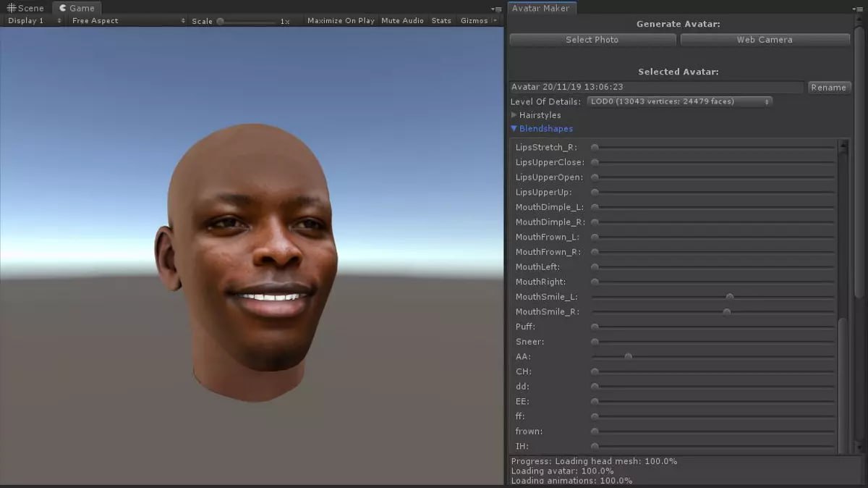
Task: Open the Level Of Details LOD0 dropdown
Action: 678,101
